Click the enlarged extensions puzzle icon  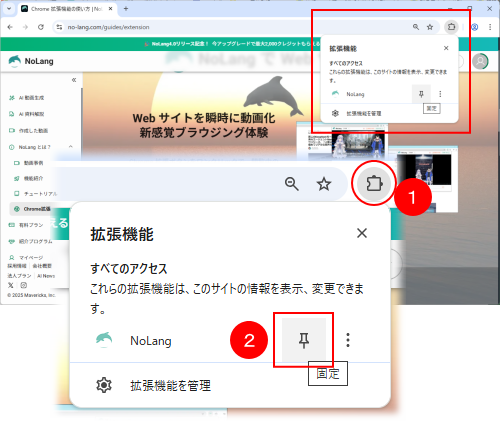click(374, 183)
